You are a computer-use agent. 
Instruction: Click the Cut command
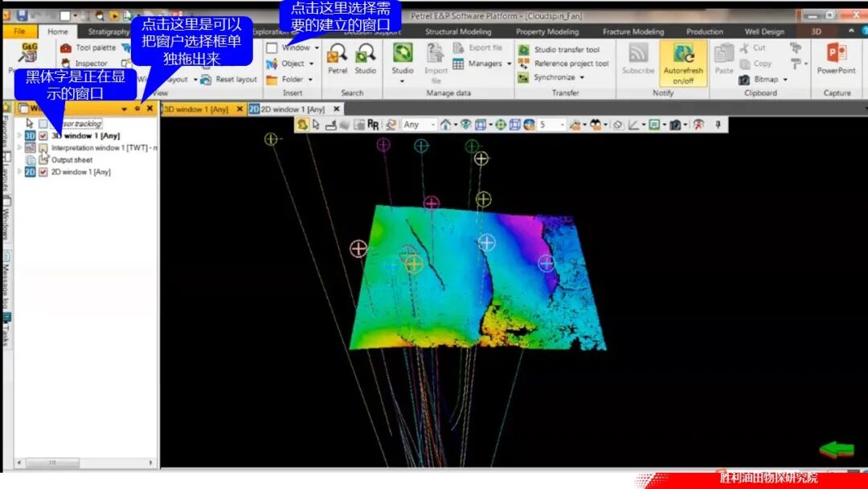coord(752,47)
